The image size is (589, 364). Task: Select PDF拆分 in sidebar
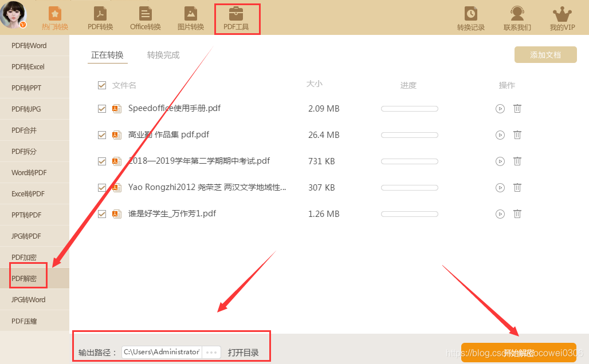[x=34, y=152]
